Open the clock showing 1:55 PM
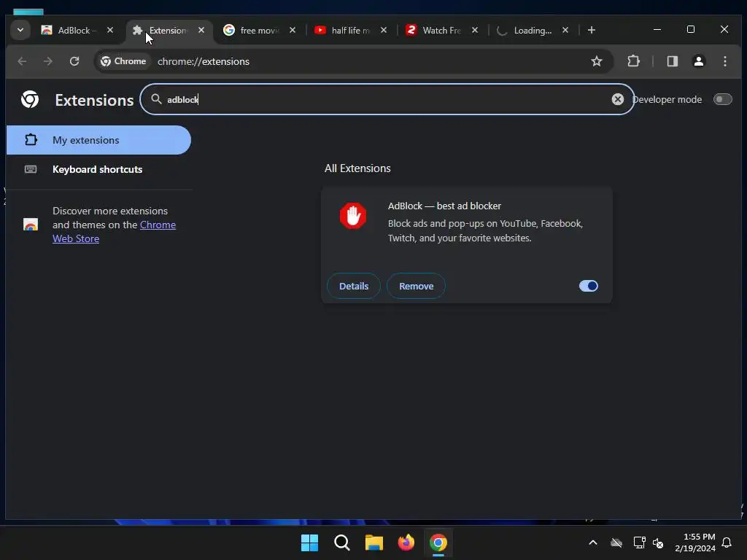This screenshot has width=747, height=560. [x=694, y=542]
